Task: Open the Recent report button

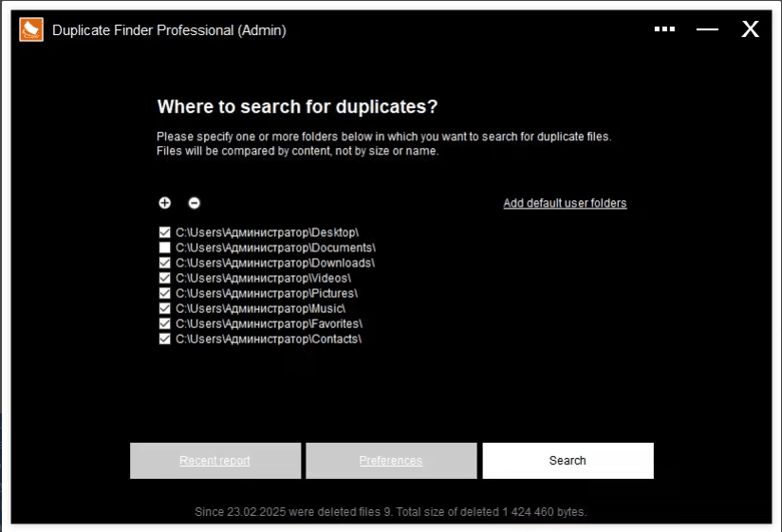Action: coord(215,461)
